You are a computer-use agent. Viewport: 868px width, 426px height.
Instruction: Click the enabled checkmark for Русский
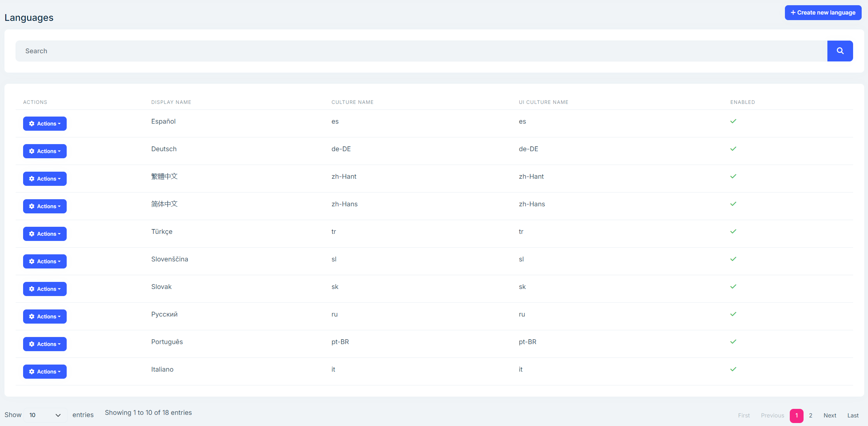[733, 314]
